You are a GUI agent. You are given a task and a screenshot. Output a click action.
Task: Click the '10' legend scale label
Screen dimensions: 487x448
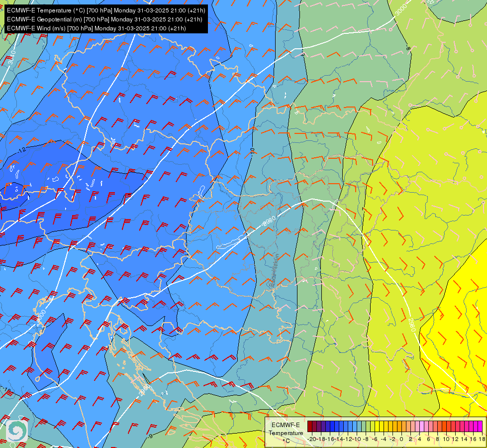[x=446, y=439]
